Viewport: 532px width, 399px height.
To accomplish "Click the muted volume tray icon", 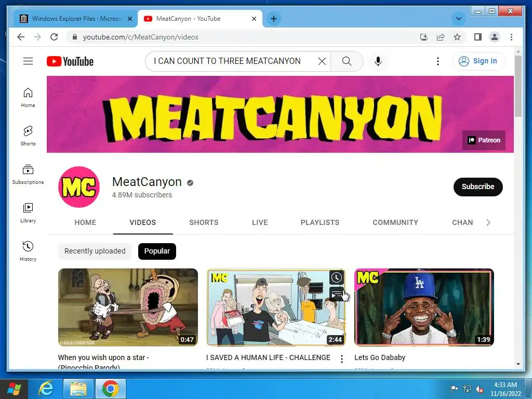I will (x=480, y=389).
